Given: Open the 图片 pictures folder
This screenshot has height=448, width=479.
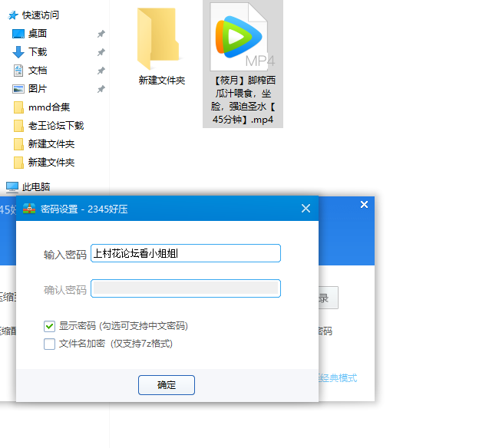Looking at the screenshot, I should pyautogui.click(x=37, y=89).
